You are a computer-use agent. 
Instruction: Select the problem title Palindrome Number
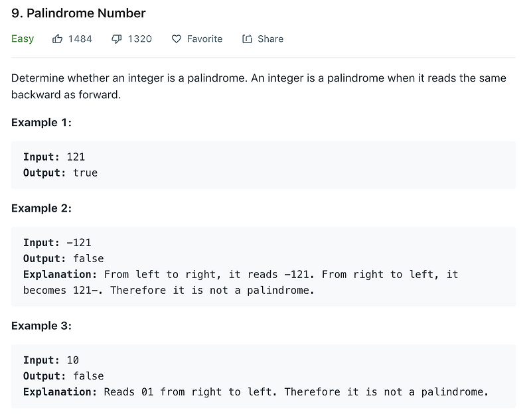point(77,13)
